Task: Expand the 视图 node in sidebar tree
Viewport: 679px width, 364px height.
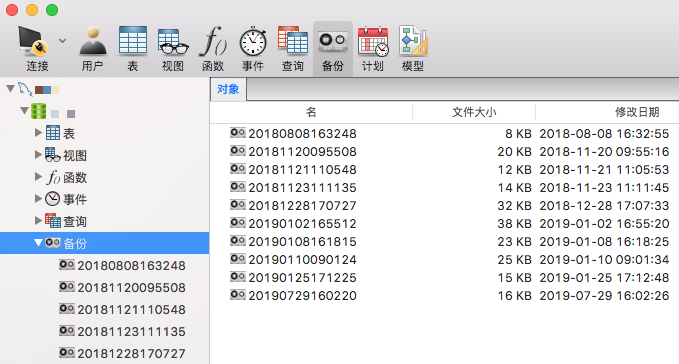Action: pos(39,155)
